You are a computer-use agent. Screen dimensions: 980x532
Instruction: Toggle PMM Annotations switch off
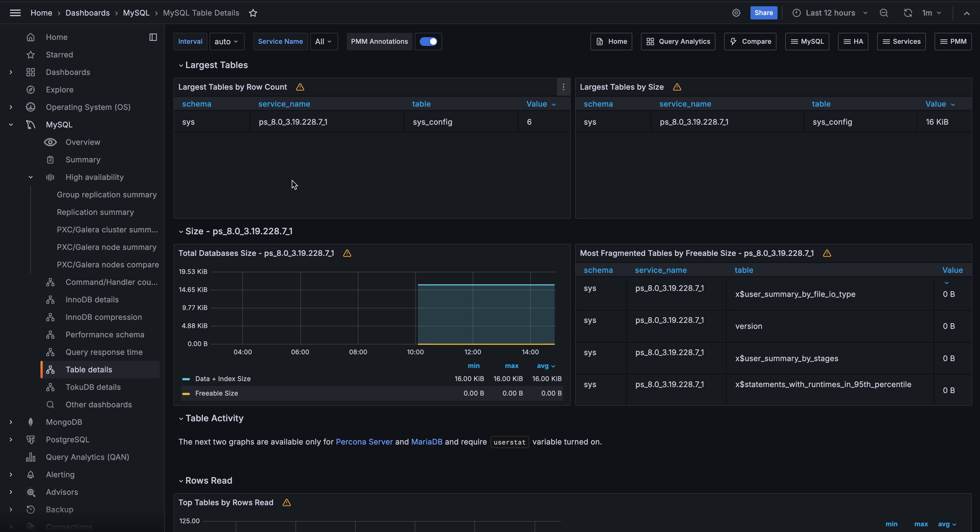428,42
